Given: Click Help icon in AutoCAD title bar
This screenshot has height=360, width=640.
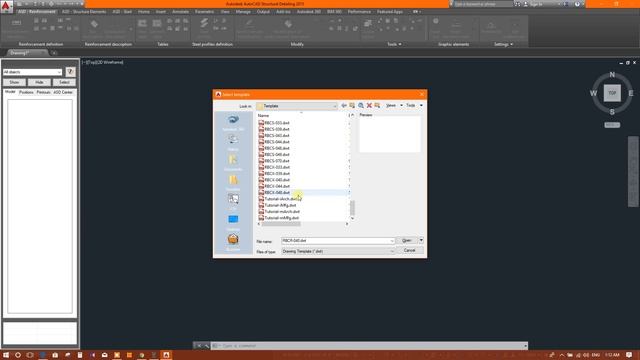Looking at the screenshot, I should pos(577,4).
